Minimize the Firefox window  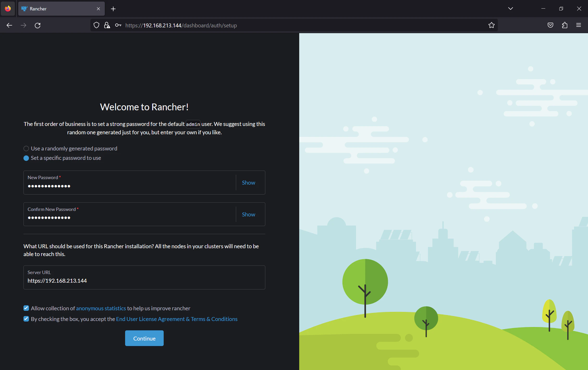coord(543,9)
